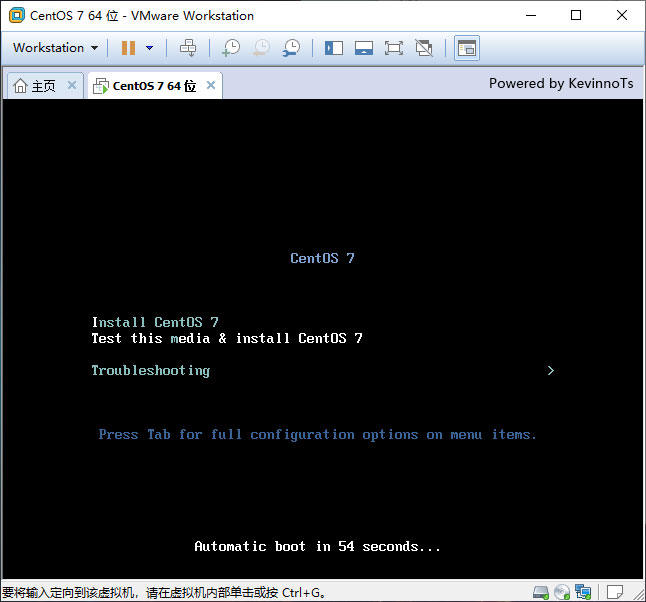Show or hide the library sidebar
Viewport: 646px width, 602px height.
tap(334, 48)
